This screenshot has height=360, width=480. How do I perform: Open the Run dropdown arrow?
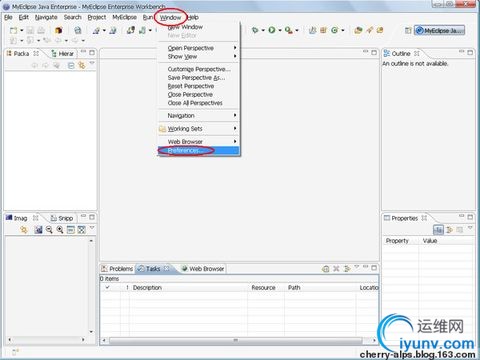coord(280,30)
